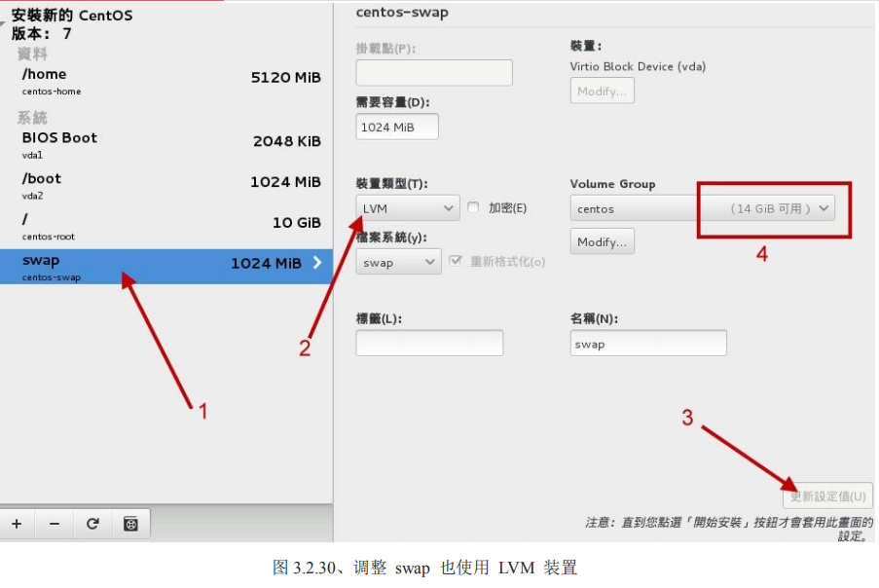This screenshot has width=879, height=588.
Task: Click the 需要容量(D) capacity field
Action: click(396, 126)
